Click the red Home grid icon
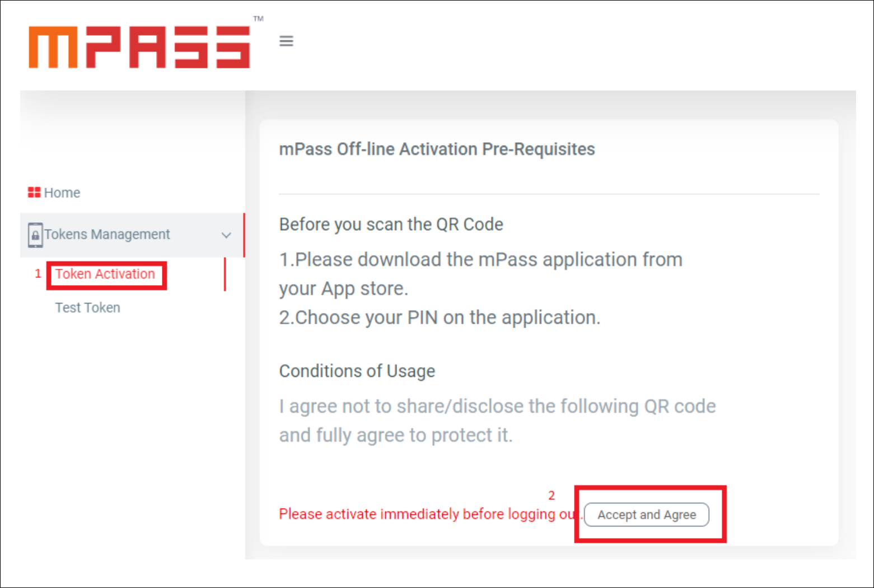The image size is (874, 588). pyautogui.click(x=34, y=193)
